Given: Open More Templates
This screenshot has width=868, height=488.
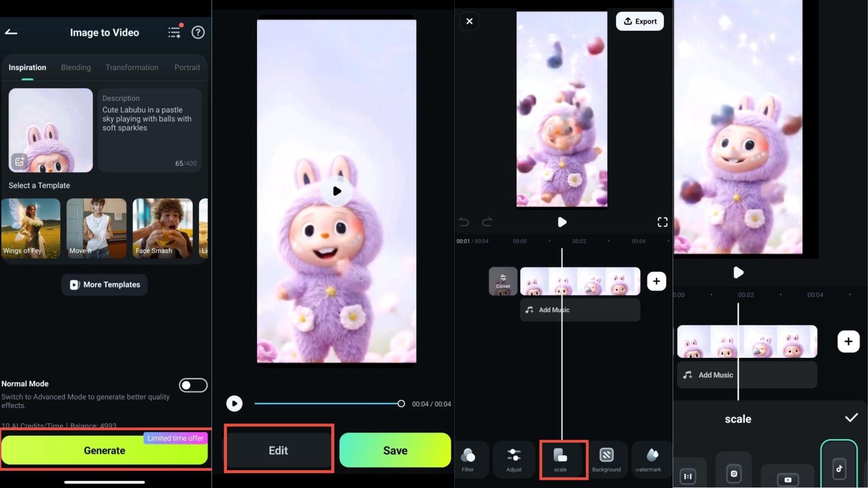Looking at the screenshot, I should click(104, 285).
